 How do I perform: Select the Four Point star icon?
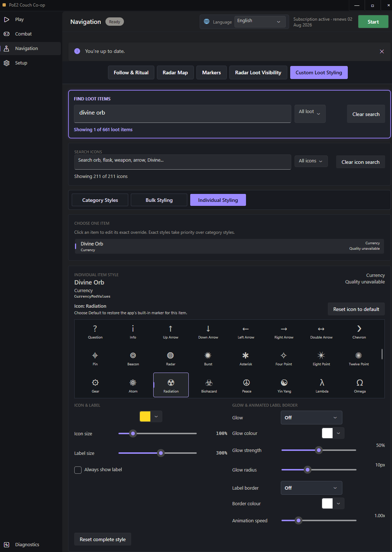(284, 358)
